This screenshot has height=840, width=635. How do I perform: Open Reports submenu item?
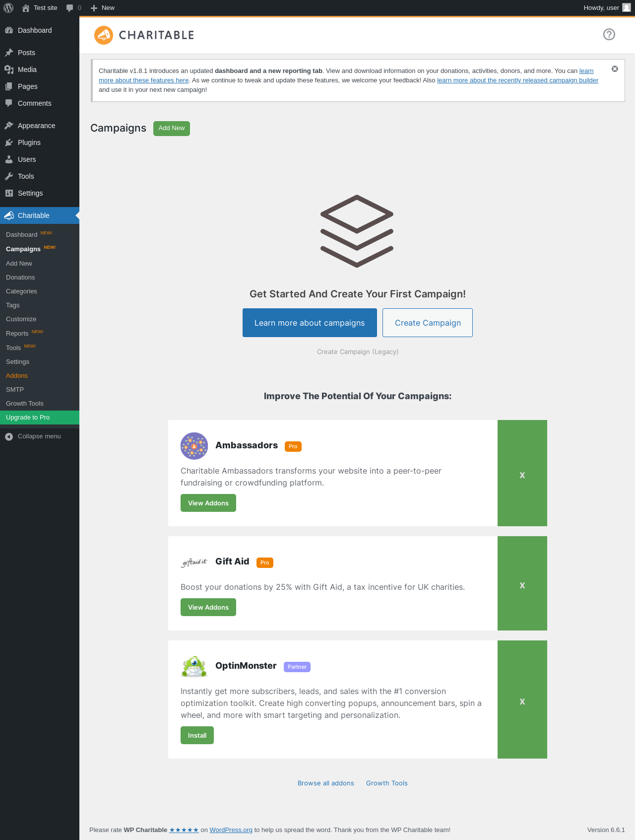click(x=40, y=333)
